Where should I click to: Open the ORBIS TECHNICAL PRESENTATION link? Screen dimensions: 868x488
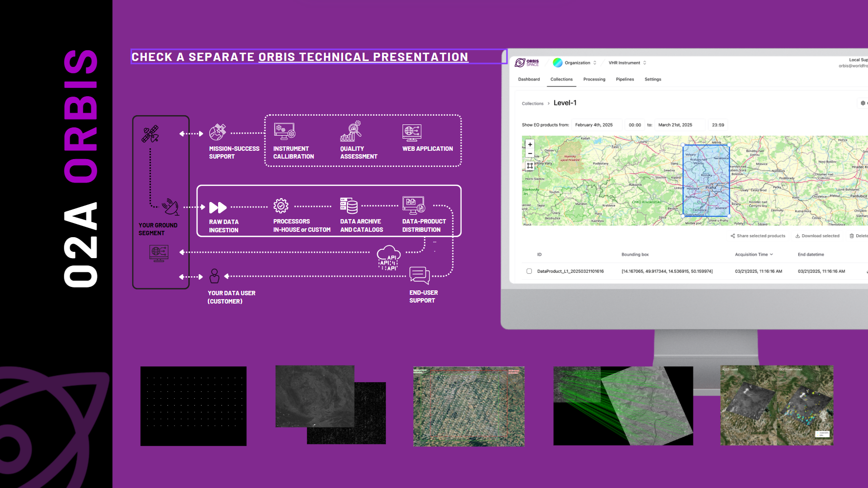pos(363,57)
